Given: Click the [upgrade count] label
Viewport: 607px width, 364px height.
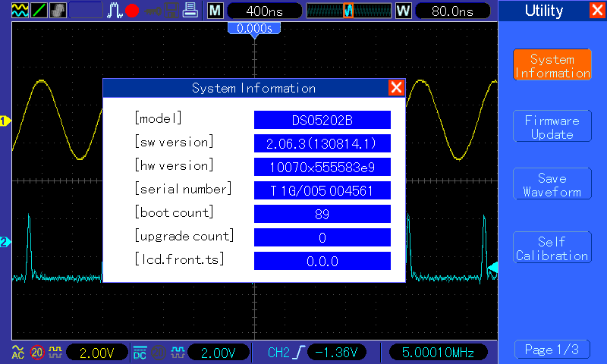Looking at the screenshot, I should pos(184,236).
